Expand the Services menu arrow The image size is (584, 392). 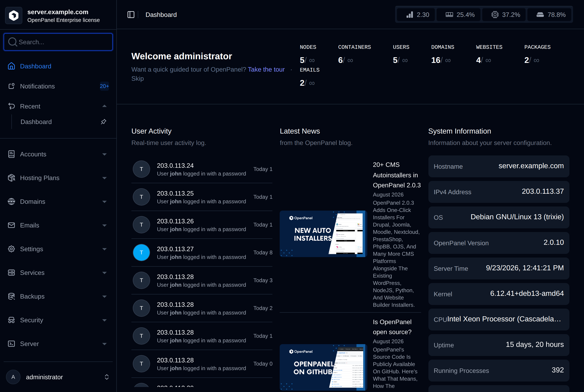pyautogui.click(x=104, y=273)
